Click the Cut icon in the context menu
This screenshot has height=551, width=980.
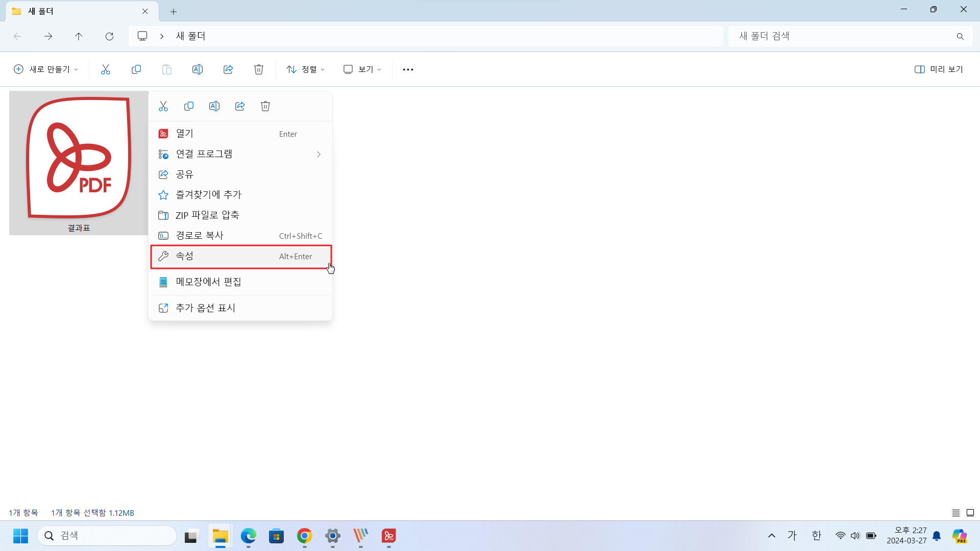tap(163, 106)
